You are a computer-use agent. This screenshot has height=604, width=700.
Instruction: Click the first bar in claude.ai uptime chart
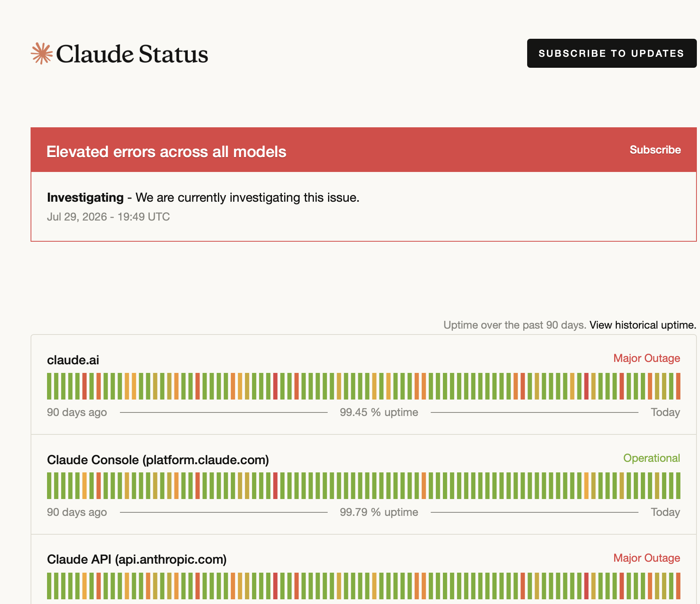[x=49, y=386]
